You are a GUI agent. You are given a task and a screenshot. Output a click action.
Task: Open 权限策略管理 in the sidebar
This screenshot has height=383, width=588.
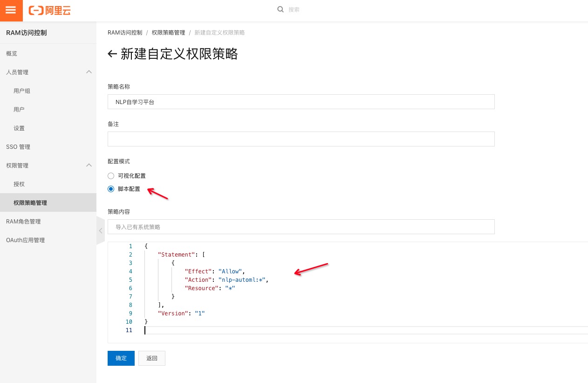[48, 203]
